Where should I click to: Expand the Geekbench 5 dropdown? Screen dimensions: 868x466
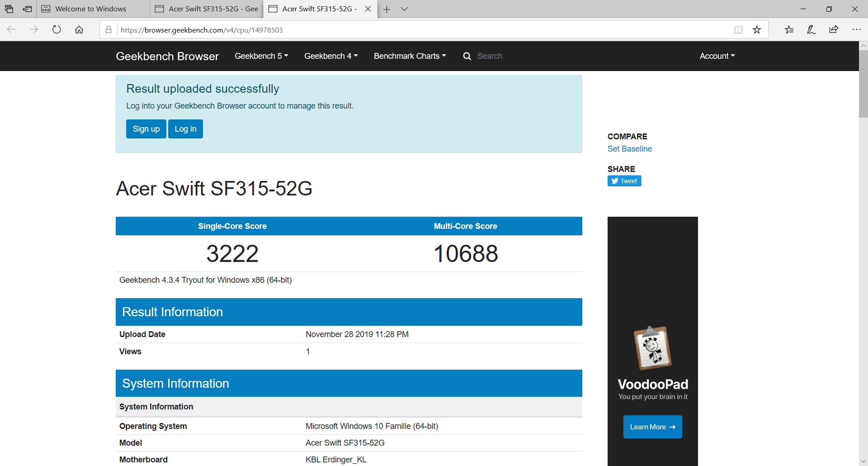261,56
